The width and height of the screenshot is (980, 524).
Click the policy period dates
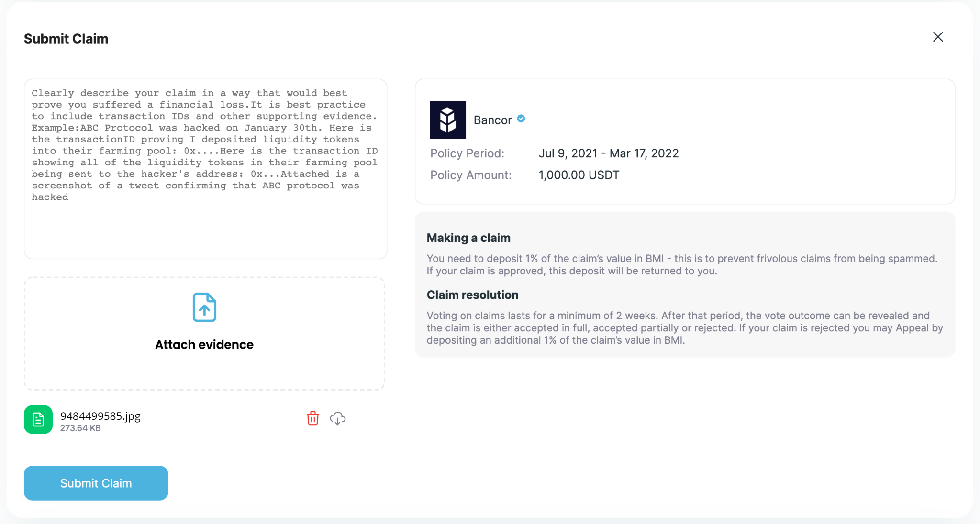(x=608, y=153)
